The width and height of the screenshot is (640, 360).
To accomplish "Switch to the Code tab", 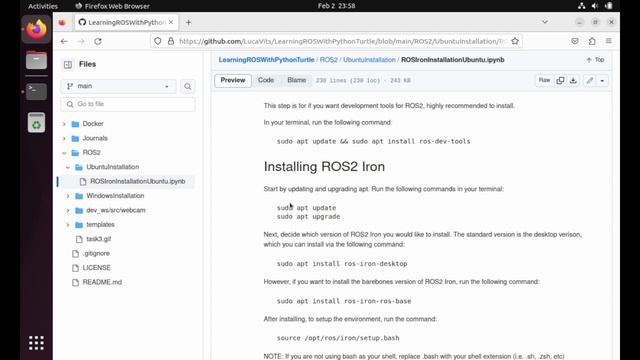I will point(266,80).
